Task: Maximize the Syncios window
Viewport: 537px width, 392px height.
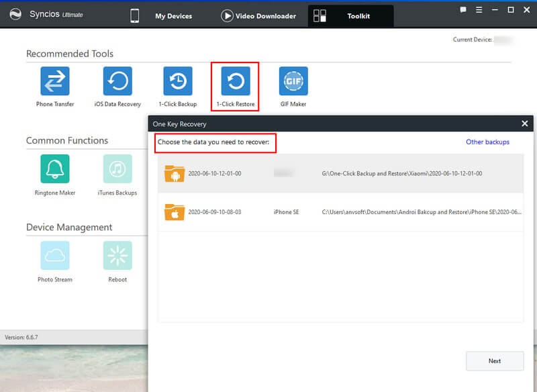Action: click(x=511, y=10)
